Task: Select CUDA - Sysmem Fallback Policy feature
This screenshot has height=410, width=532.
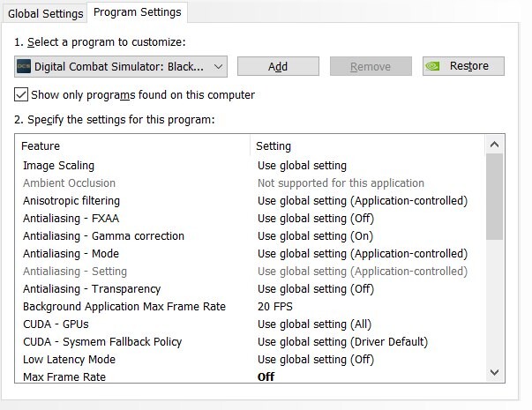Action: coord(102,342)
